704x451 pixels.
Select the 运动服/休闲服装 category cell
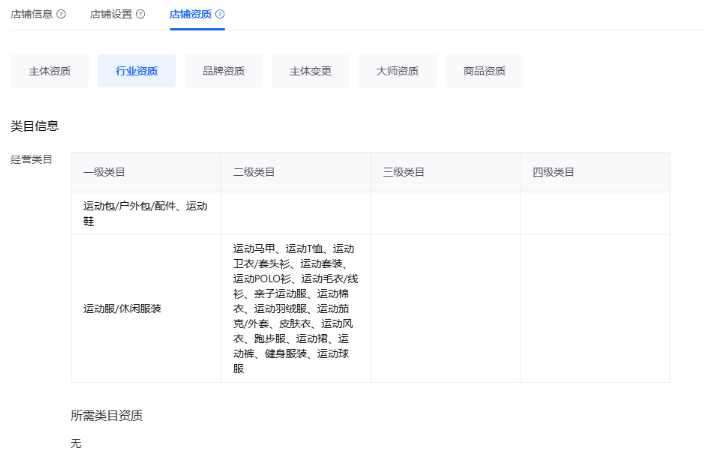(x=122, y=308)
